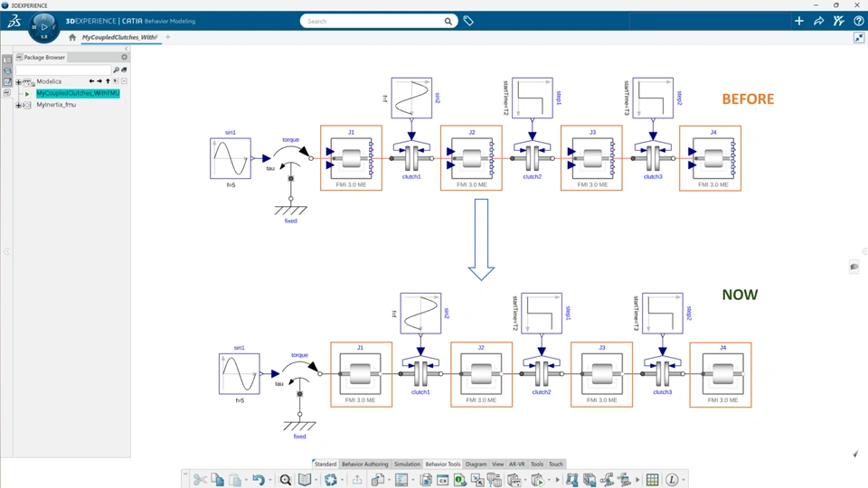Click the top Search input field
The height and width of the screenshot is (488, 868).
pos(374,21)
